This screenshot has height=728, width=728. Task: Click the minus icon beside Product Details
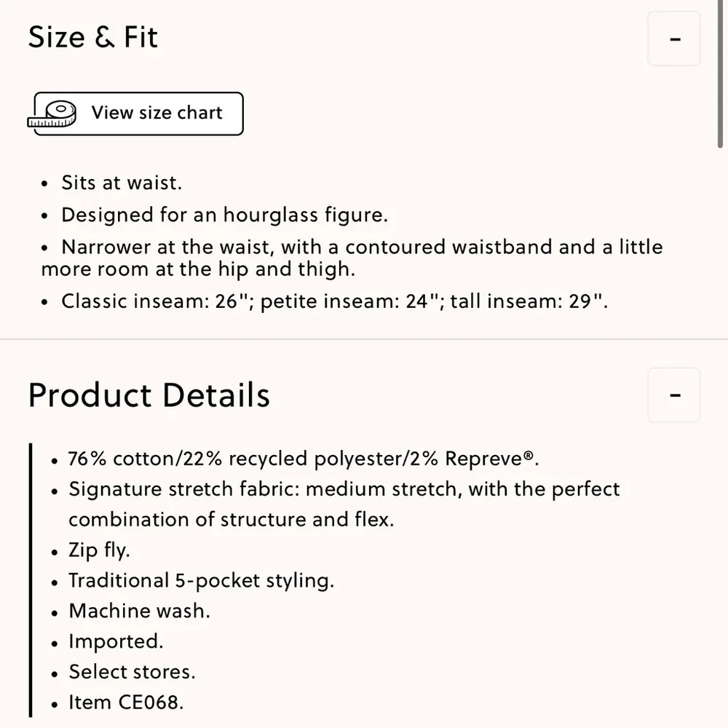(673, 395)
